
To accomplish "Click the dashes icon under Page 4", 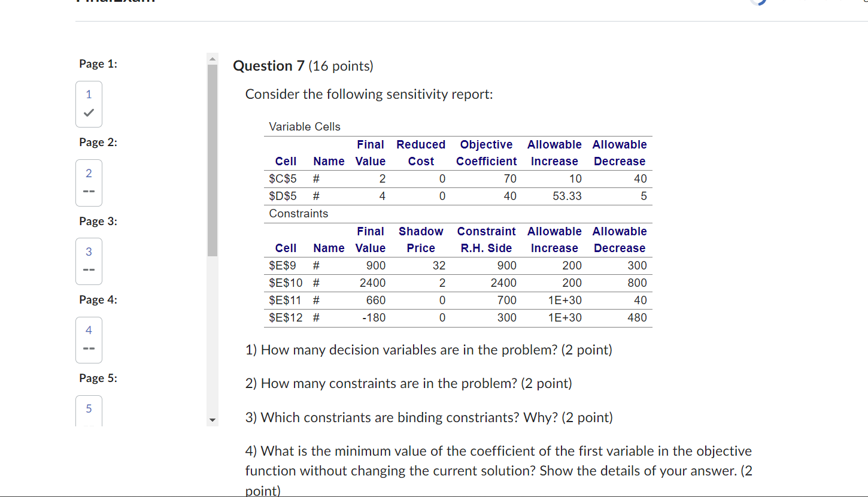I will (x=89, y=347).
